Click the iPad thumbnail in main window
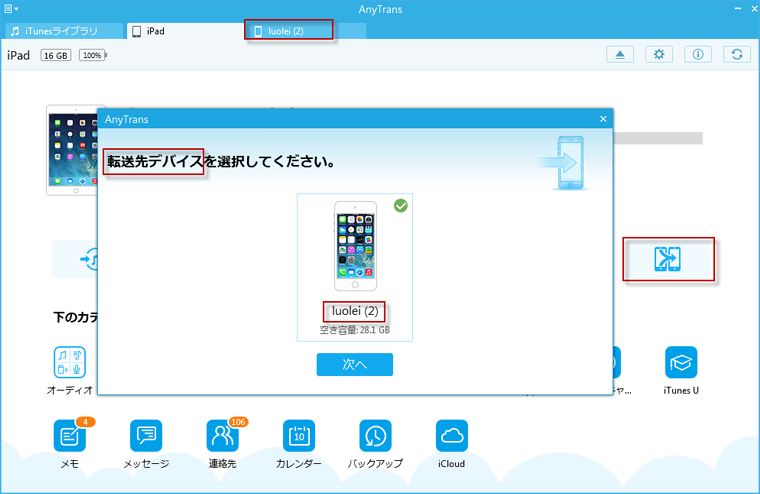Viewport: 760px width, 494px height. click(x=72, y=150)
